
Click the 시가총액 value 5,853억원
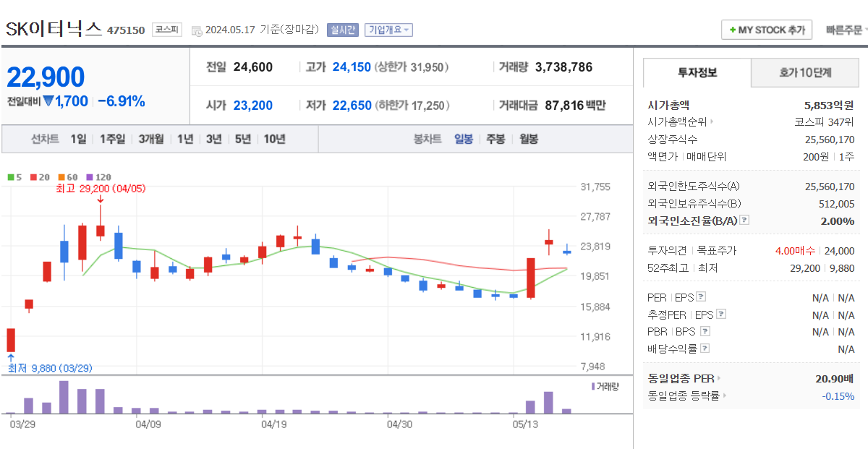829,105
